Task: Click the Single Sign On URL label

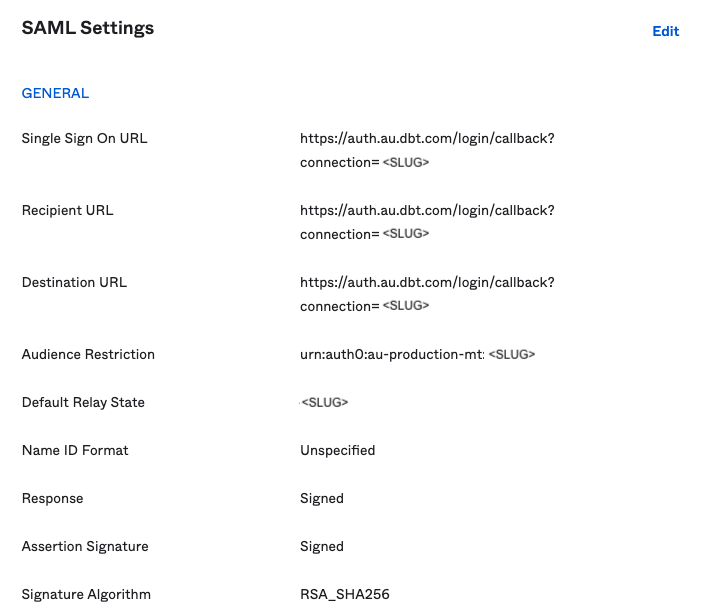Action: [x=84, y=138]
